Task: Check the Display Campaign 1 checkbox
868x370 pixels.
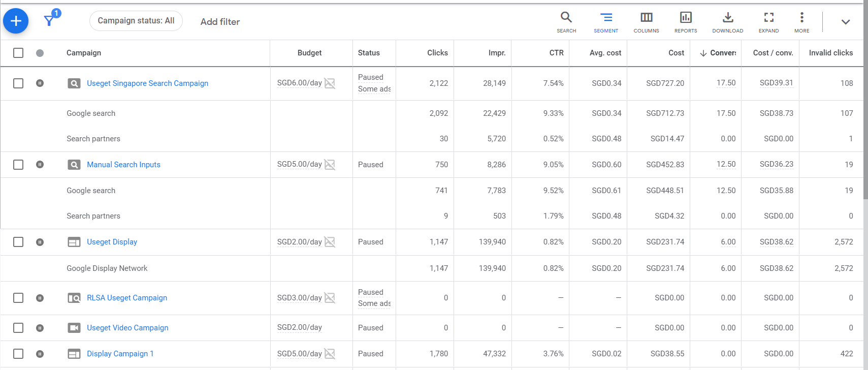Action: pos(18,354)
